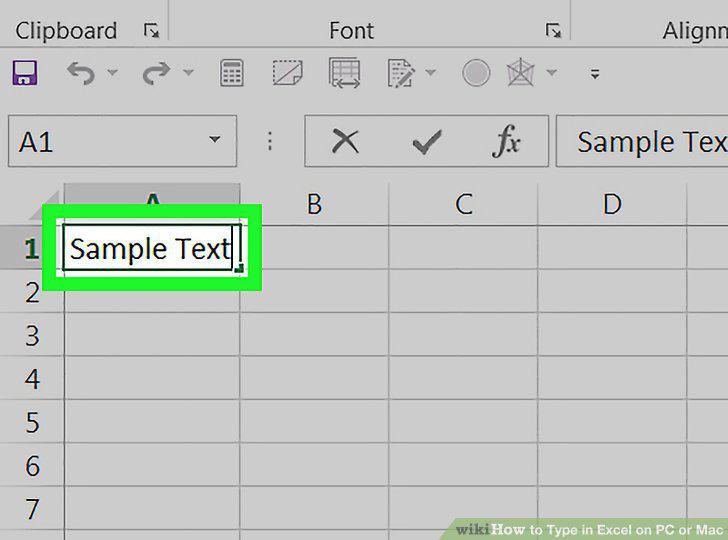Click the dashed page screen clipping icon
The width and height of the screenshot is (728, 540).
[x=287, y=72]
